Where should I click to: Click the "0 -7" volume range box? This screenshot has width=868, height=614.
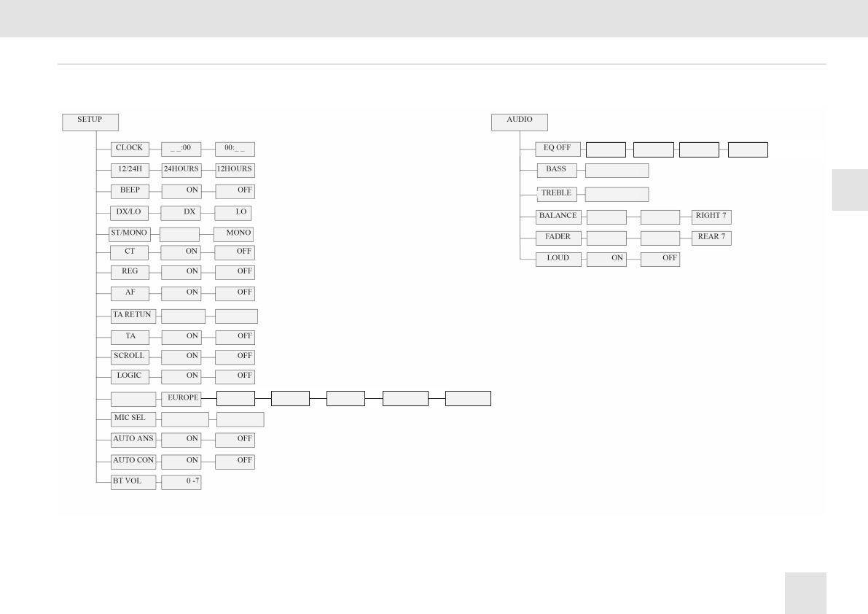point(181,483)
